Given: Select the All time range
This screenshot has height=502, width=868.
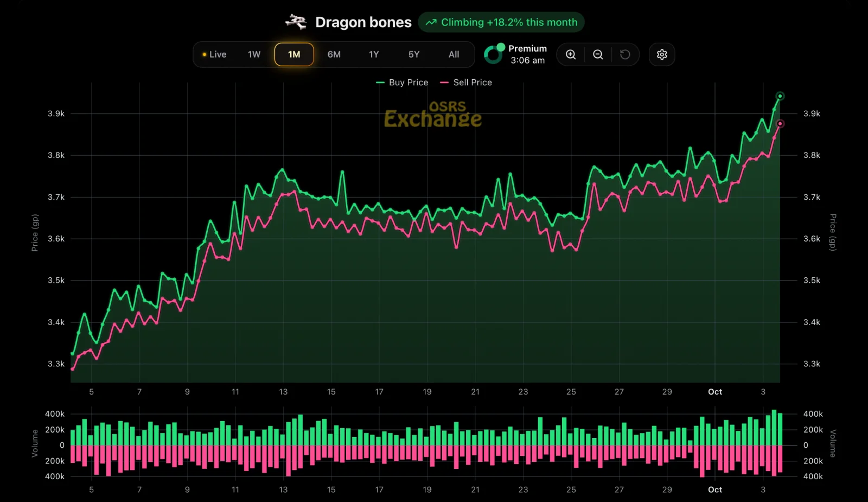Looking at the screenshot, I should pos(454,54).
